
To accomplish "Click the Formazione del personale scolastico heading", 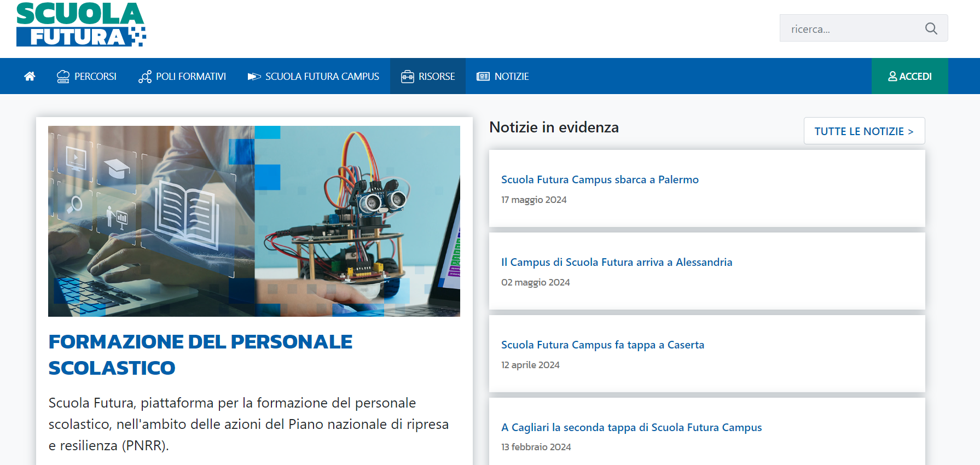I will (x=200, y=354).
